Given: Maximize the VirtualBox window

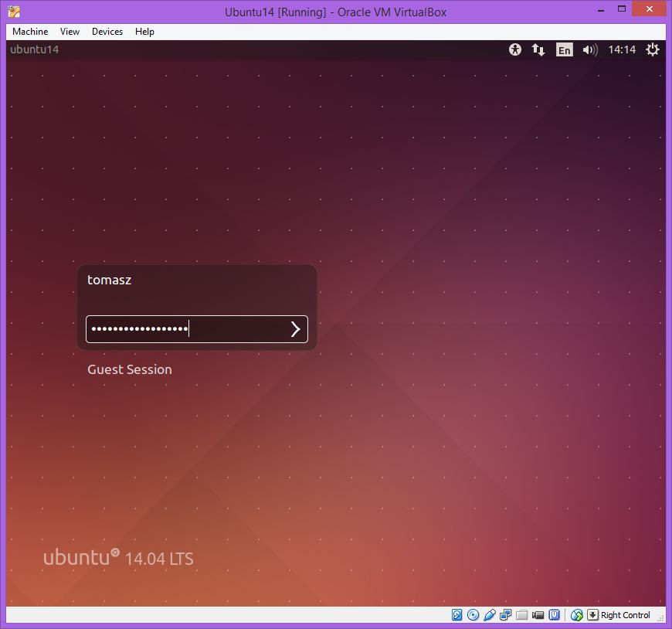Looking at the screenshot, I should tap(622, 9).
